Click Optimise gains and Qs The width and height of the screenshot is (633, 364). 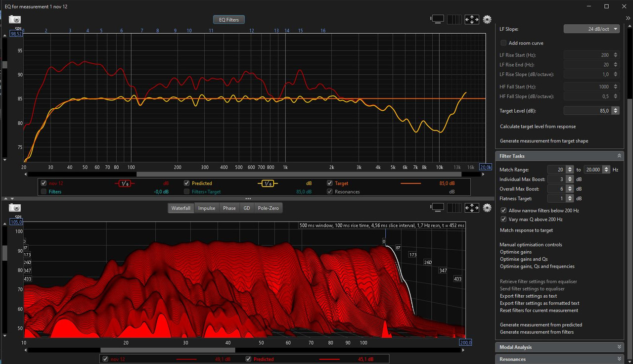524,259
